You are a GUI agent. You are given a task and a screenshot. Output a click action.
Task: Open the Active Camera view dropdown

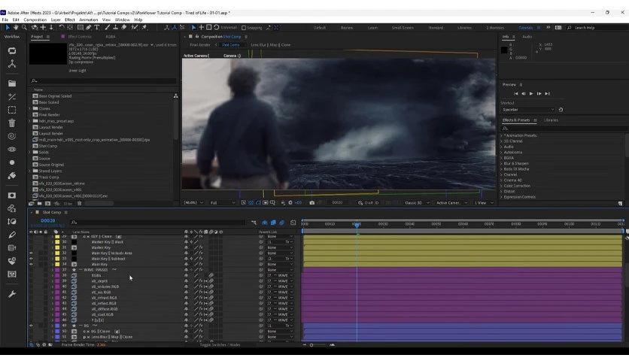coord(452,203)
